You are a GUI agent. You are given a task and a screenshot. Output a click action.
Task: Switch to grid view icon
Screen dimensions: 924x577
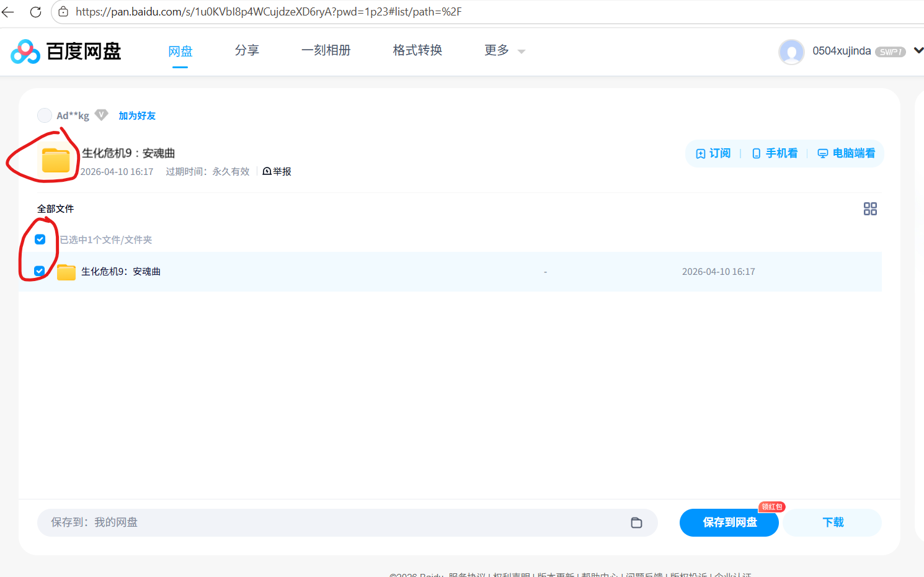point(870,209)
